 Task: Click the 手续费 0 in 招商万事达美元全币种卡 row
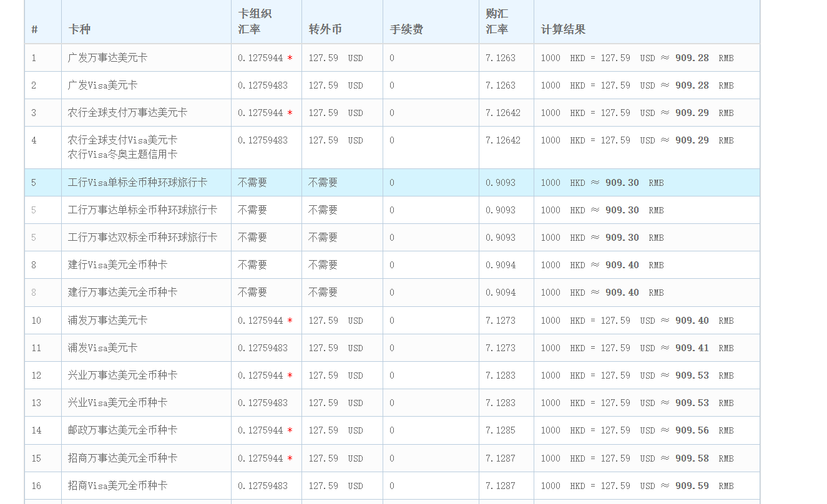pos(392,458)
